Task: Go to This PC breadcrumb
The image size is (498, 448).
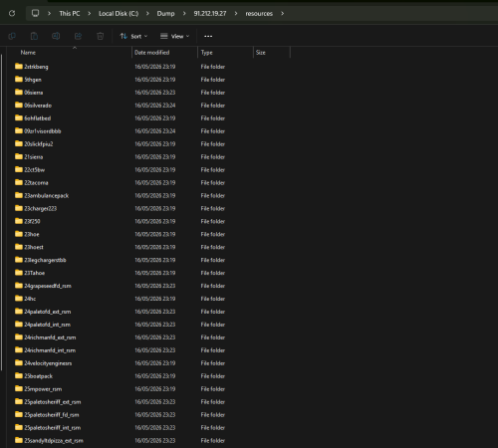Action: [x=70, y=14]
